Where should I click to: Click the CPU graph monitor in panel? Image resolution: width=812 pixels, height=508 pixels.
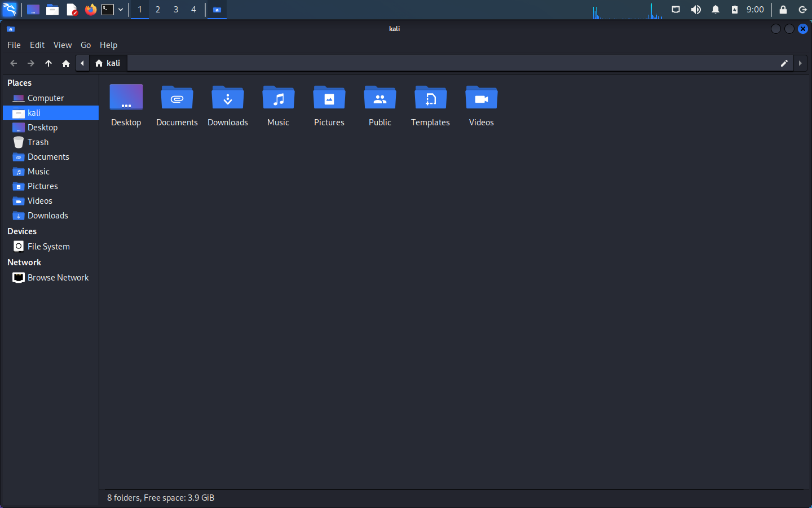point(628,10)
